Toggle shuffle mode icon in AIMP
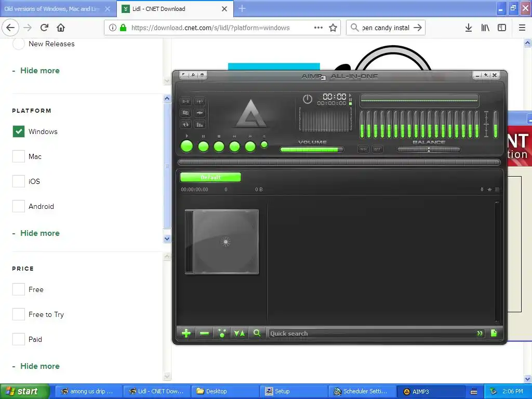Image resolution: width=532 pixels, height=399 pixels. pos(186,113)
